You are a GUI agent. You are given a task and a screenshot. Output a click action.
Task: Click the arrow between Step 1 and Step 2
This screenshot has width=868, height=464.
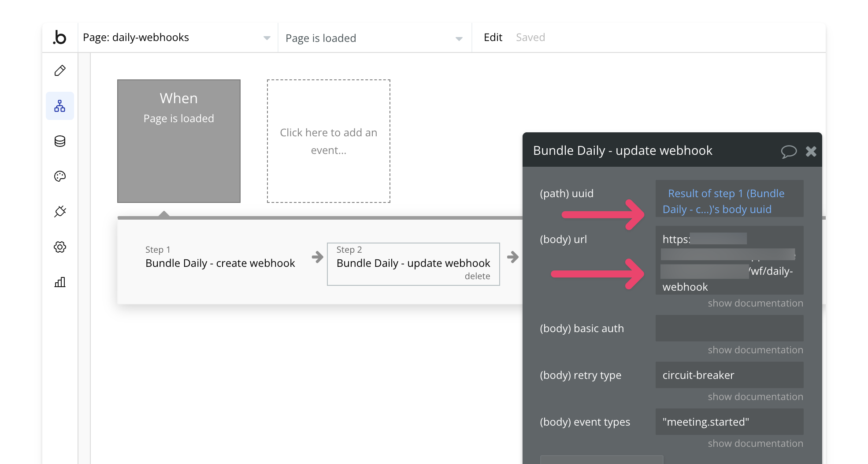317,257
